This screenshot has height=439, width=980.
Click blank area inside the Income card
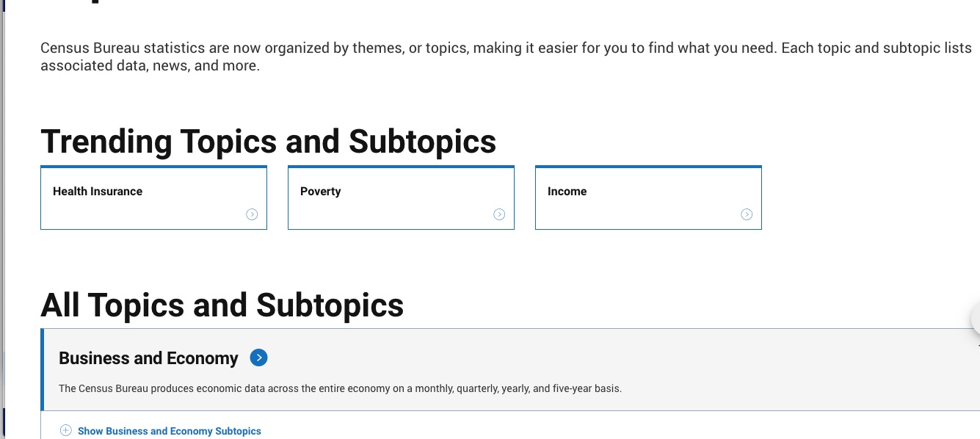coord(646,213)
